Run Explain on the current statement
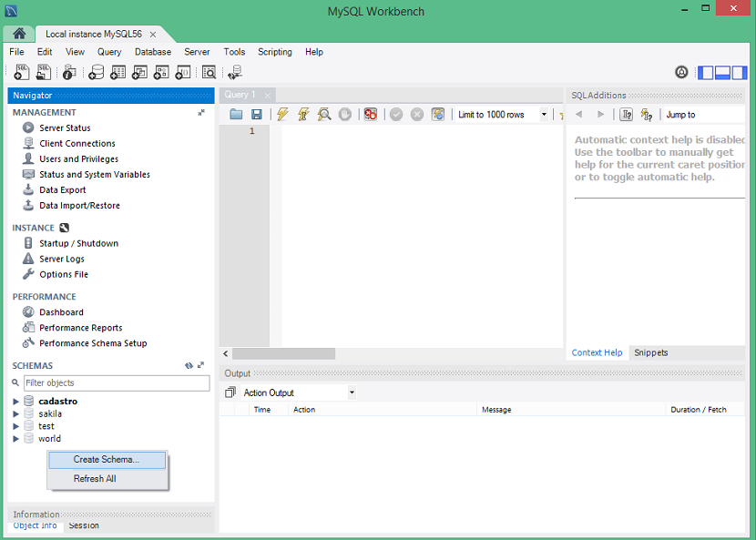Viewport: 756px width, 540px height. (x=324, y=114)
